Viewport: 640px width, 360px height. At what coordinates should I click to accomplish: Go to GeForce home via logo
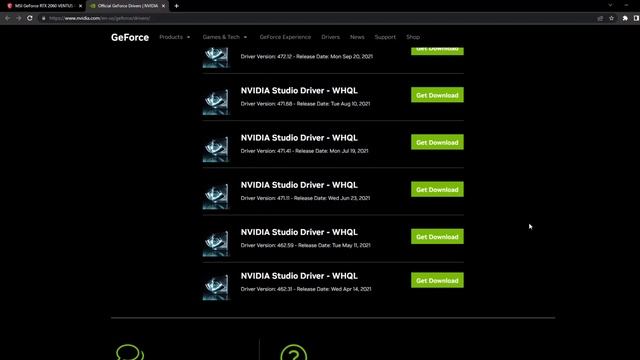130,37
